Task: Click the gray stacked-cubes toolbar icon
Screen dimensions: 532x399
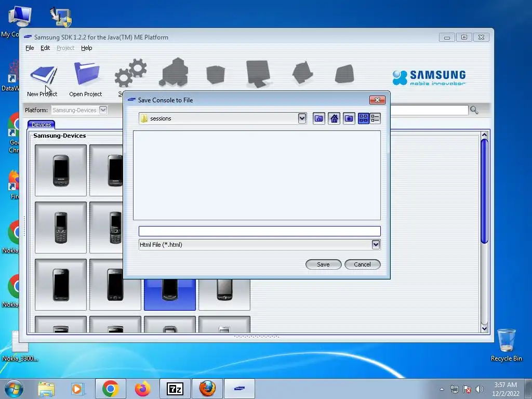Action: (x=174, y=72)
